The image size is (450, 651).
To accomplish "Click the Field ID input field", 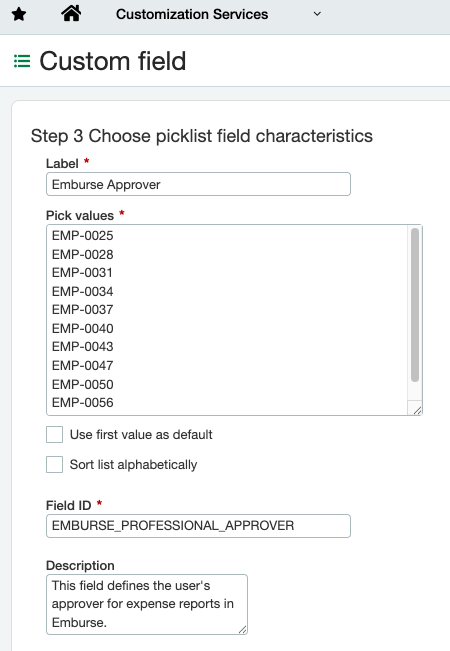I will (198, 526).
